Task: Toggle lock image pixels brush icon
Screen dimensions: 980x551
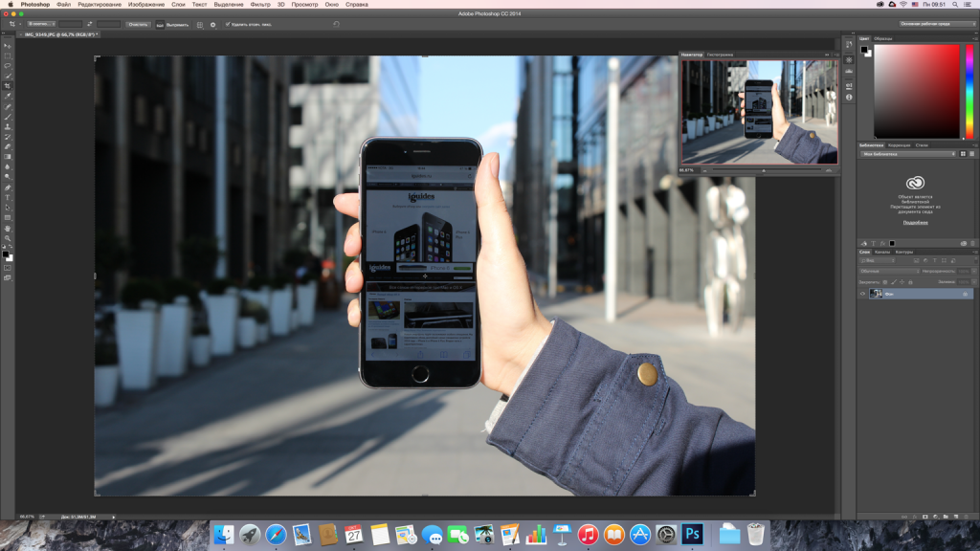Action: click(893, 282)
